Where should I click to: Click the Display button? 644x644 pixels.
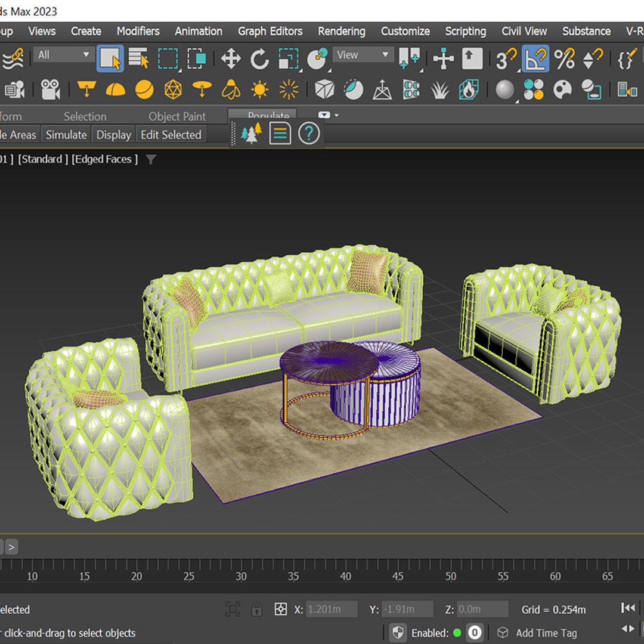point(114,135)
